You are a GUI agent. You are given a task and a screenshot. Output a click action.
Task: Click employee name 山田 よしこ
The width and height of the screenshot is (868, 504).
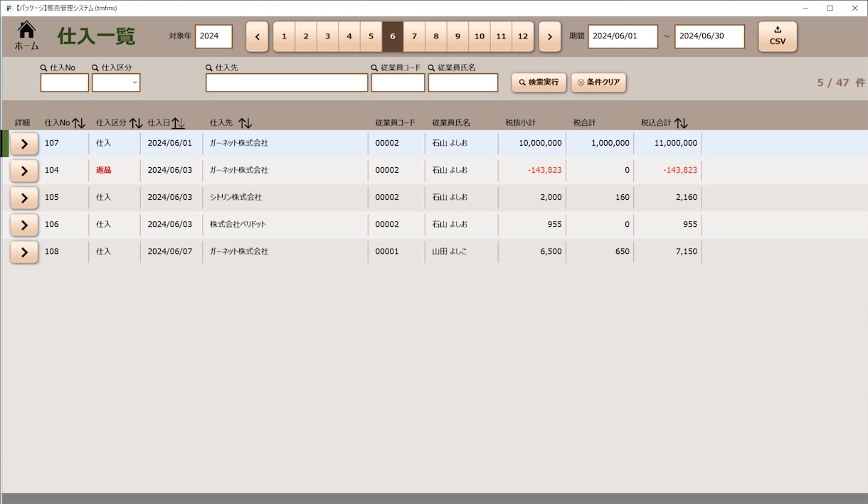tap(450, 252)
